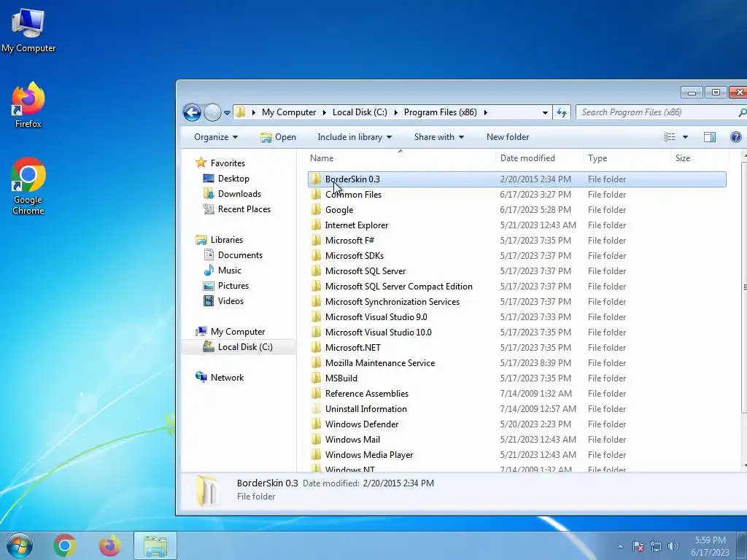Select Microsoft Synchronization Services folder
Image resolution: width=747 pixels, height=560 pixels.
(x=392, y=302)
